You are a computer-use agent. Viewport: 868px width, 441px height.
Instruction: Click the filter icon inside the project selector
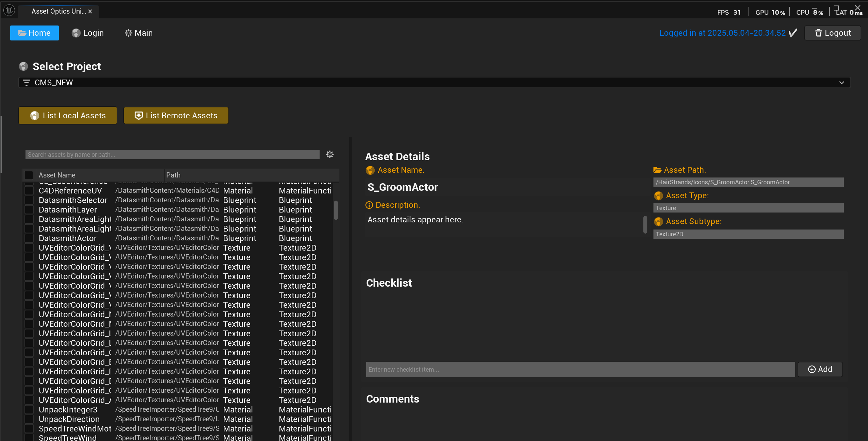27,82
